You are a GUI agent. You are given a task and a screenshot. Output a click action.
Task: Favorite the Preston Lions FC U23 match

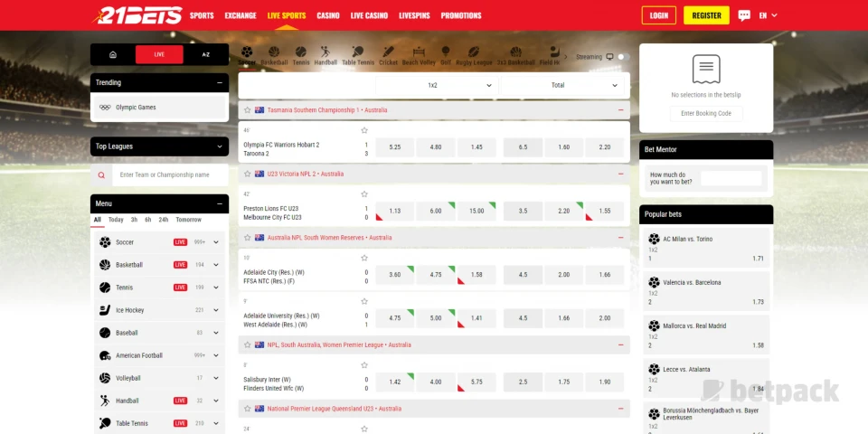pos(364,194)
